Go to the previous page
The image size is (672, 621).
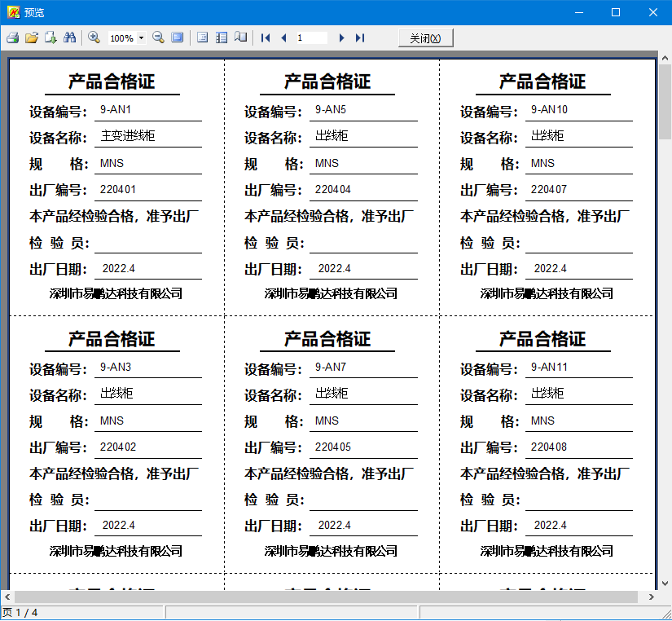tap(283, 37)
